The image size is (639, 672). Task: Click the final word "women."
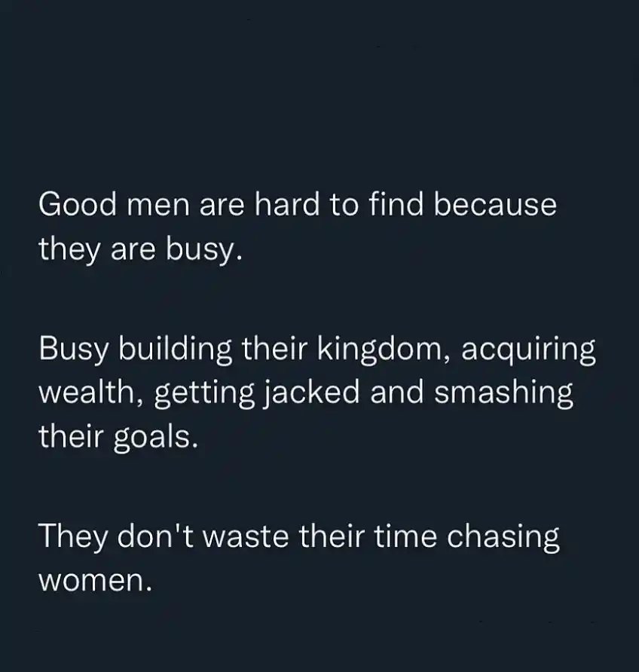point(95,582)
